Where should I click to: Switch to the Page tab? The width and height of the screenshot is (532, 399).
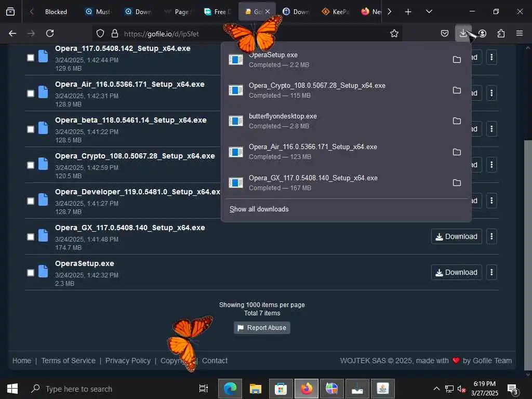coord(178,12)
